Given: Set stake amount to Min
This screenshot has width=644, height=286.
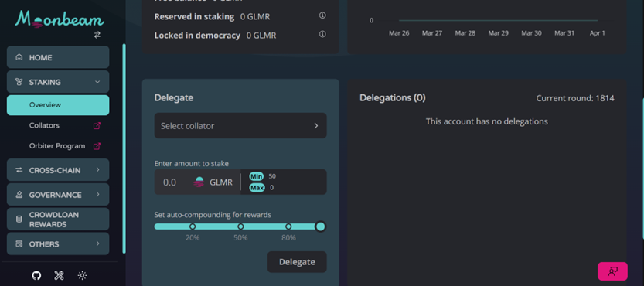Looking at the screenshot, I should (x=257, y=176).
